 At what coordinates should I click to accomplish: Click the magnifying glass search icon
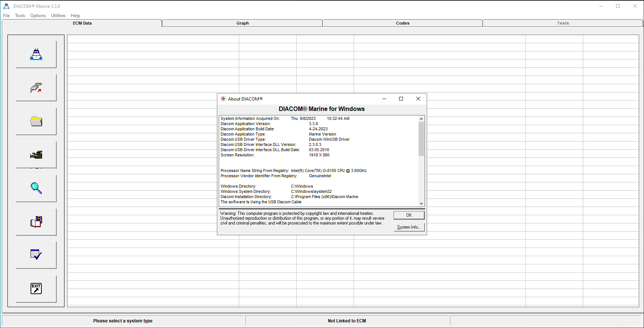click(36, 188)
